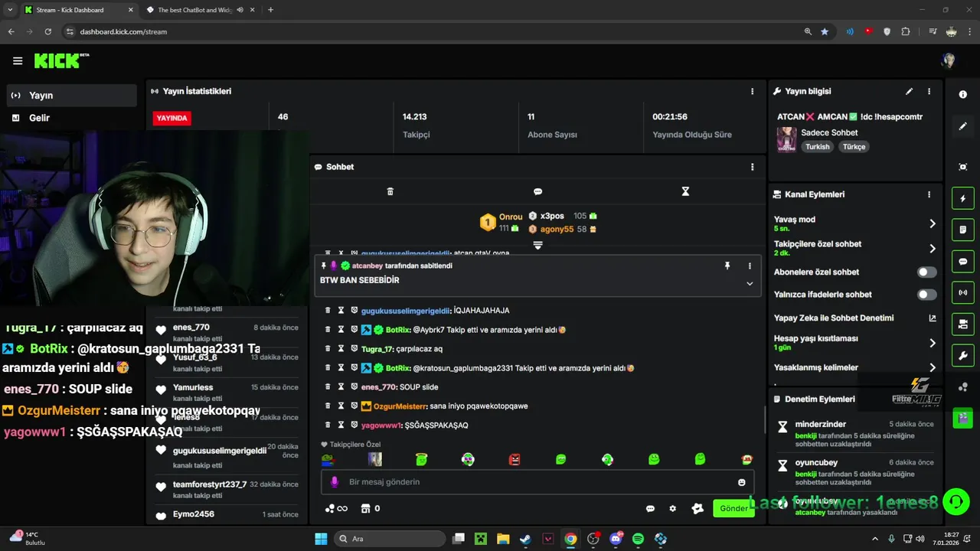Image resolution: width=980 pixels, height=551 pixels.
Task: Open Kanal Eylemleri three-dot menu
Action: pos(929,194)
